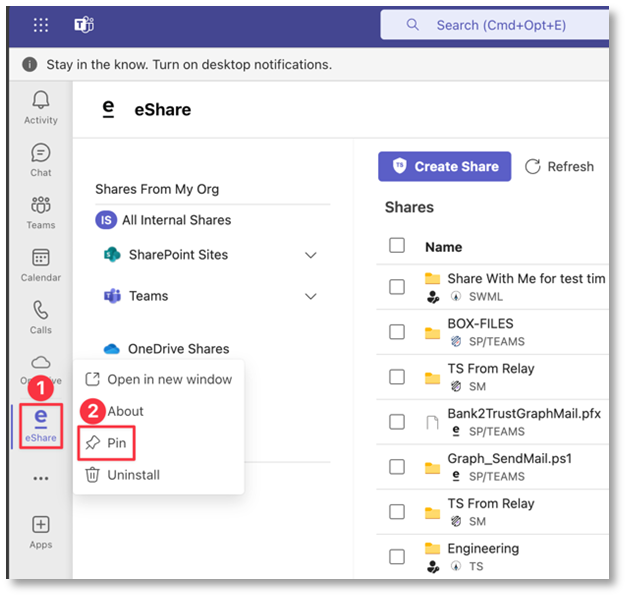The width and height of the screenshot is (628, 598).
Task: Open Graph_SendMail.ps1 item
Action: 509,458
